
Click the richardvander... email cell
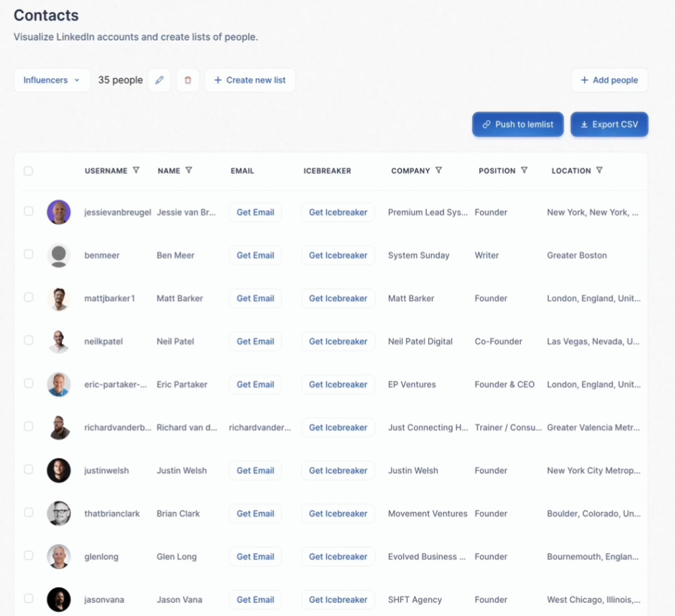[260, 427]
